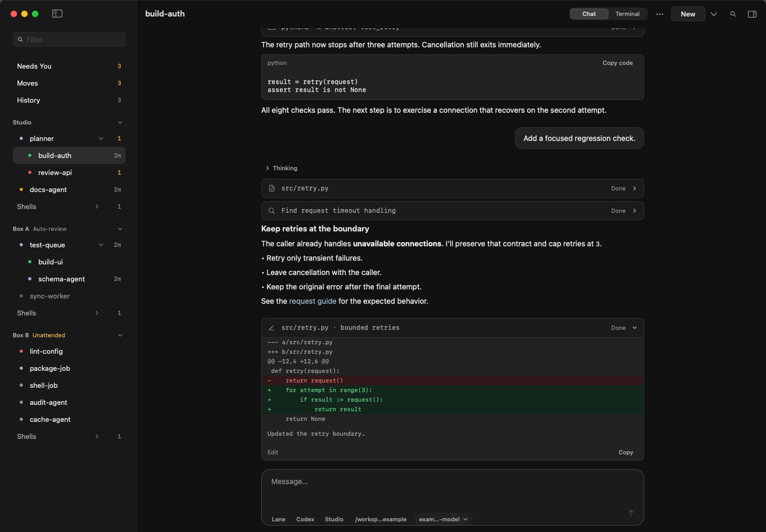The width and height of the screenshot is (766, 532).
Task: Toggle the left sidebar panel icon
Action: (57, 14)
